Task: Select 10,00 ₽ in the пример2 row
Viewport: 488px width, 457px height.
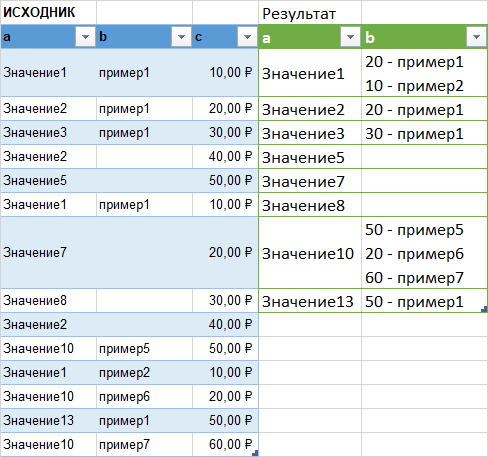Action: (x=225, y=373)
